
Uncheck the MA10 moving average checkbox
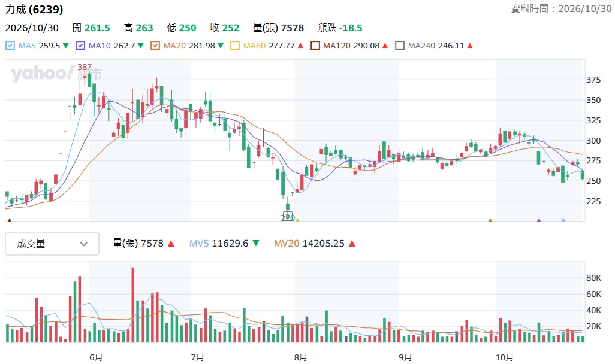(80, 46)
